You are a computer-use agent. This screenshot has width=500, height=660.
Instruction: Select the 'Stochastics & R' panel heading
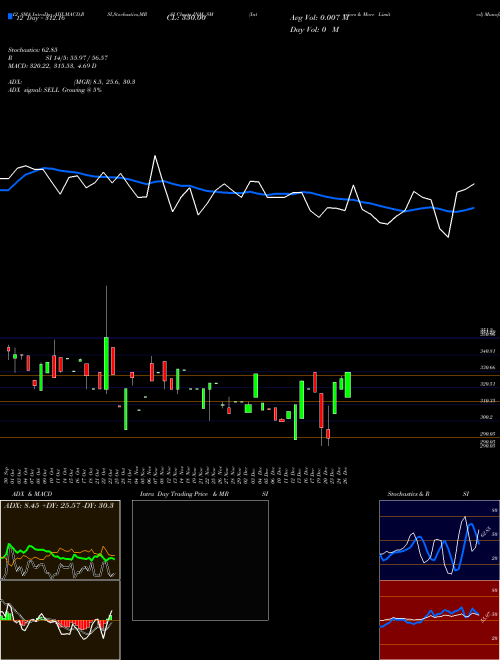pyautogui.click(x=408, y=494)
